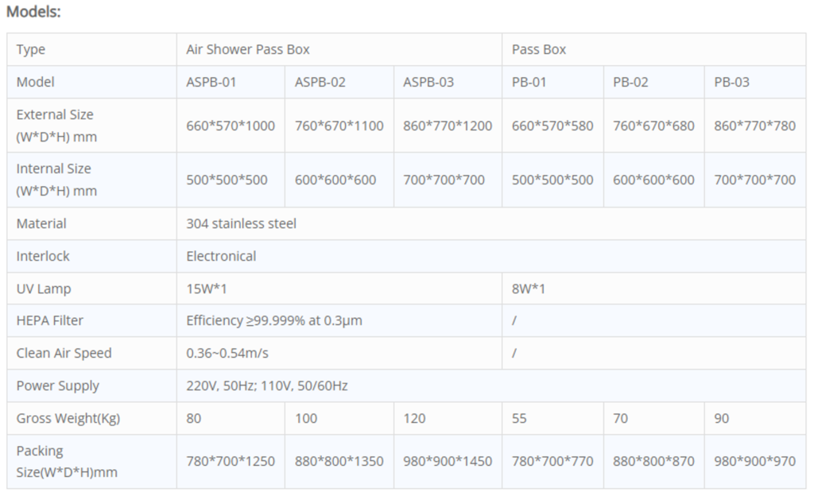Click the 15W*1 UV lamp value

pyautogui.click(x=207, y=289)
